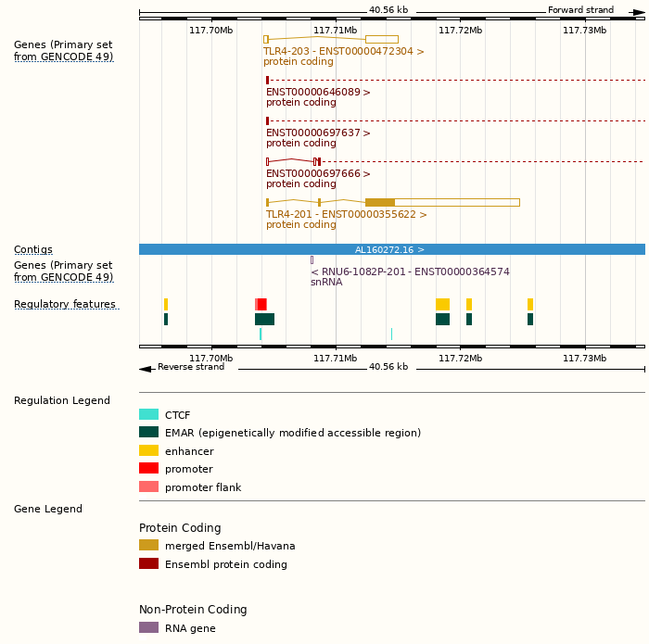
Task: Open the TLR4-201 ENST00000355622 transcript label
Action: coord(346,215)
